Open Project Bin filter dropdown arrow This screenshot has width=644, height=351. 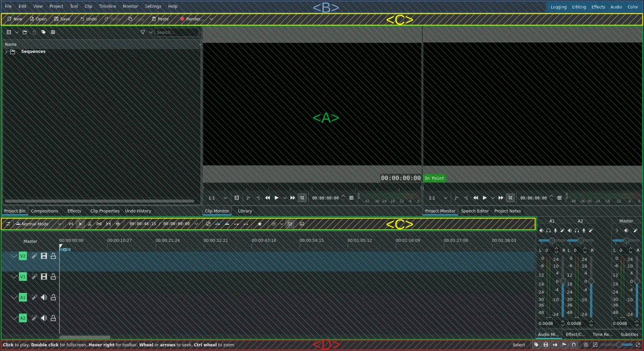click(151, 32)
